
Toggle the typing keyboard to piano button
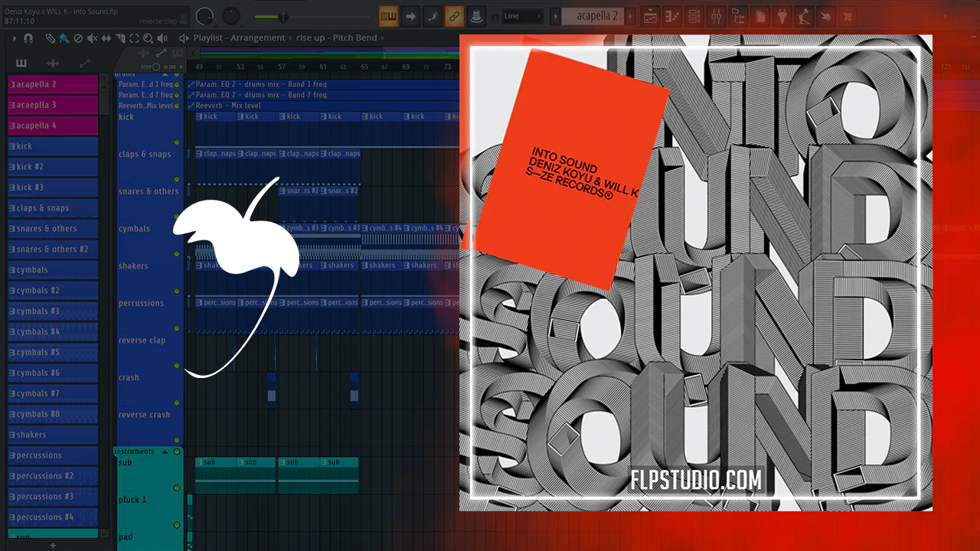[389, 15]
